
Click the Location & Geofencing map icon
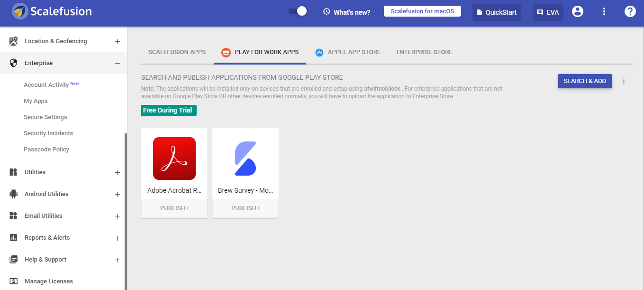click(x=14, y=41)
